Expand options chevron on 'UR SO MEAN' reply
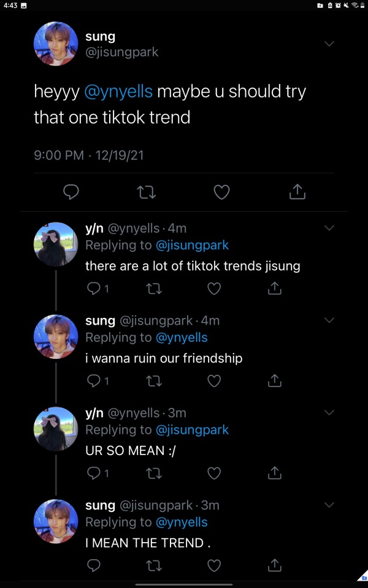The width and height of the screenshot is (368, 588). [329, 413]
